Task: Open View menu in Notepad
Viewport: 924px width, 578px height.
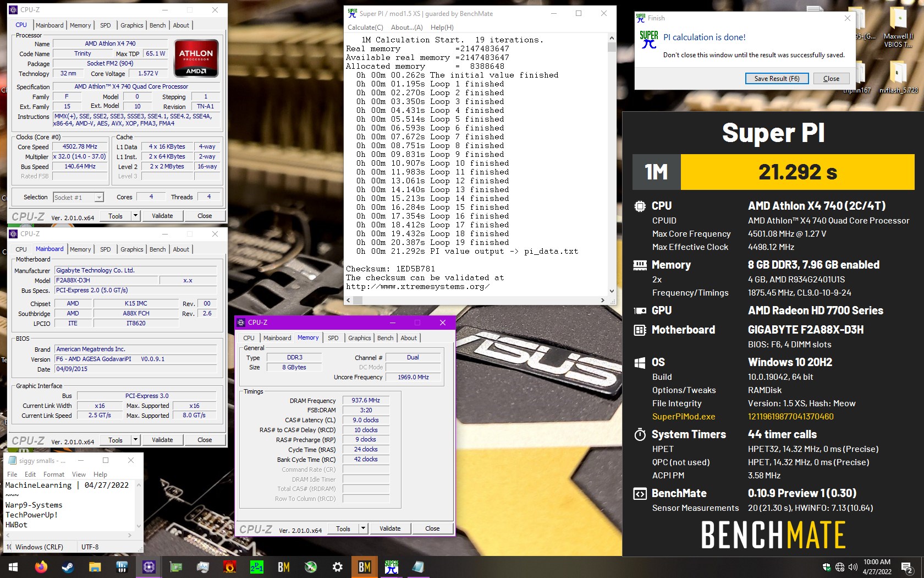Action: click(x=79, y=475)
